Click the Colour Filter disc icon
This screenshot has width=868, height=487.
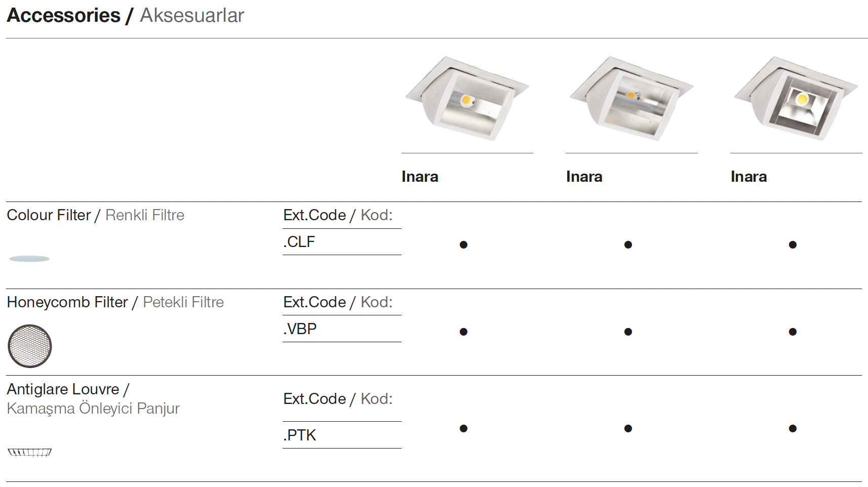(29, 259)
